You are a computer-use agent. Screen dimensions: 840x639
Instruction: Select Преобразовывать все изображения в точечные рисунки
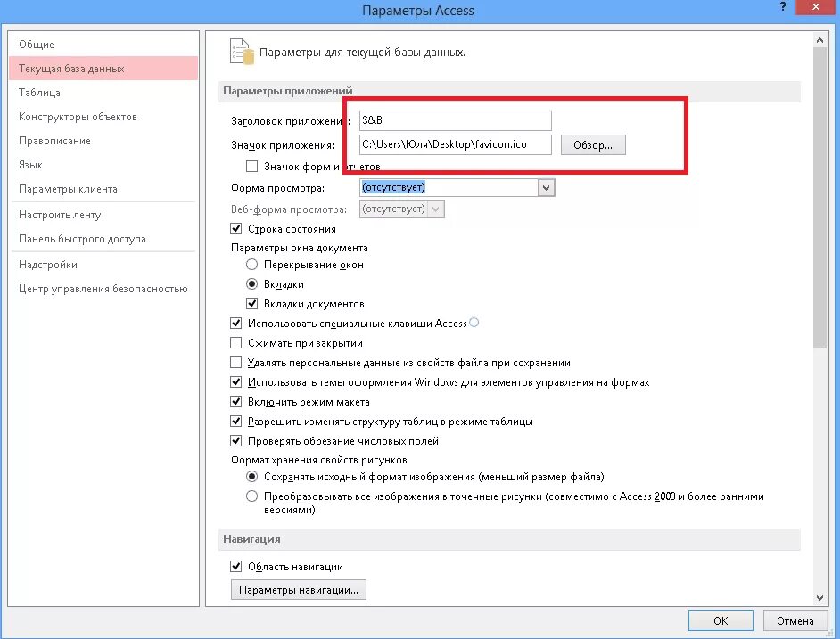click(x=251, y=496)
